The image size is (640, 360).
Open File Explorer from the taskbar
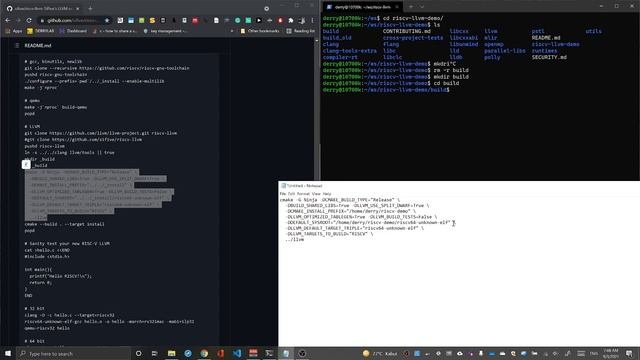click(x=171, y=353)
